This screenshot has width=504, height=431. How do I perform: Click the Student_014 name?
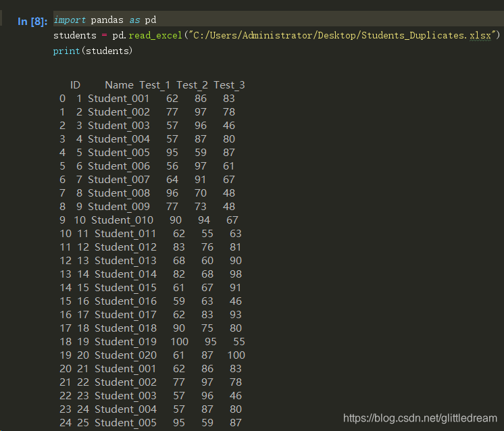pyautogui.click(x=126, y=274)
